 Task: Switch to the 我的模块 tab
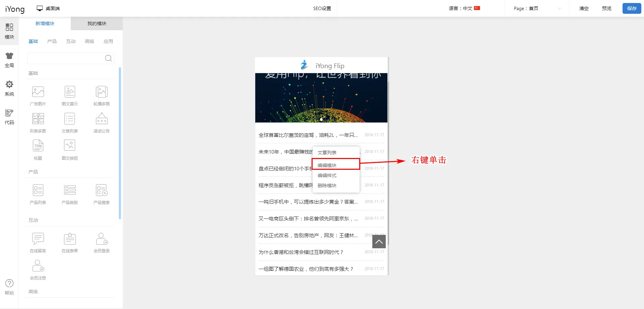click(x=97, y=23)
